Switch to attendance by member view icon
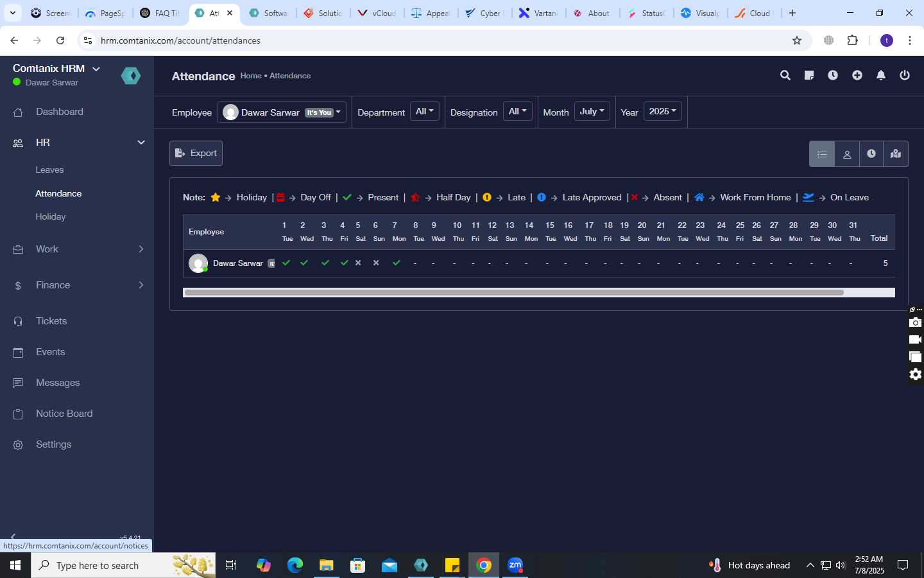924x578 pixels. (x=847, y=154)
